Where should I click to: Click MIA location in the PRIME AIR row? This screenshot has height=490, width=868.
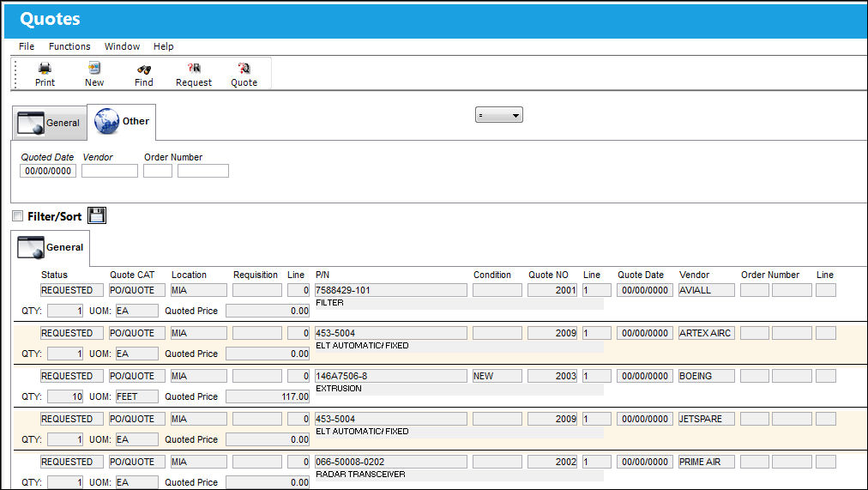point(199,462)
